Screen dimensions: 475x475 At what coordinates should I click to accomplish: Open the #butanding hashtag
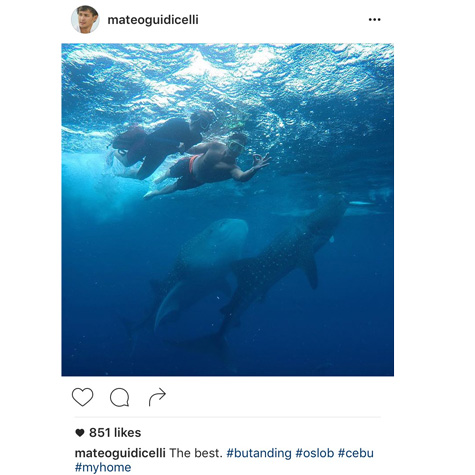(259, 453)
